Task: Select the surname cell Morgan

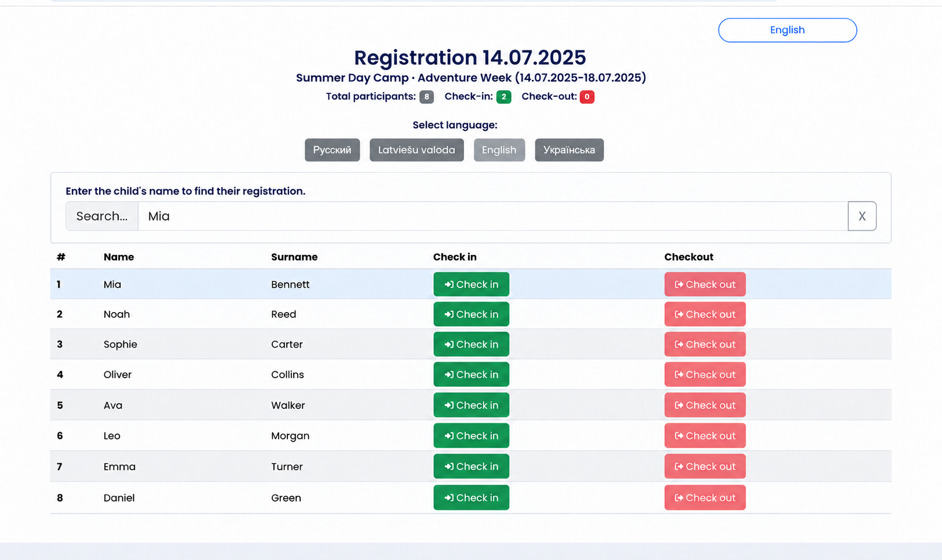Action: tap(290, 436)
